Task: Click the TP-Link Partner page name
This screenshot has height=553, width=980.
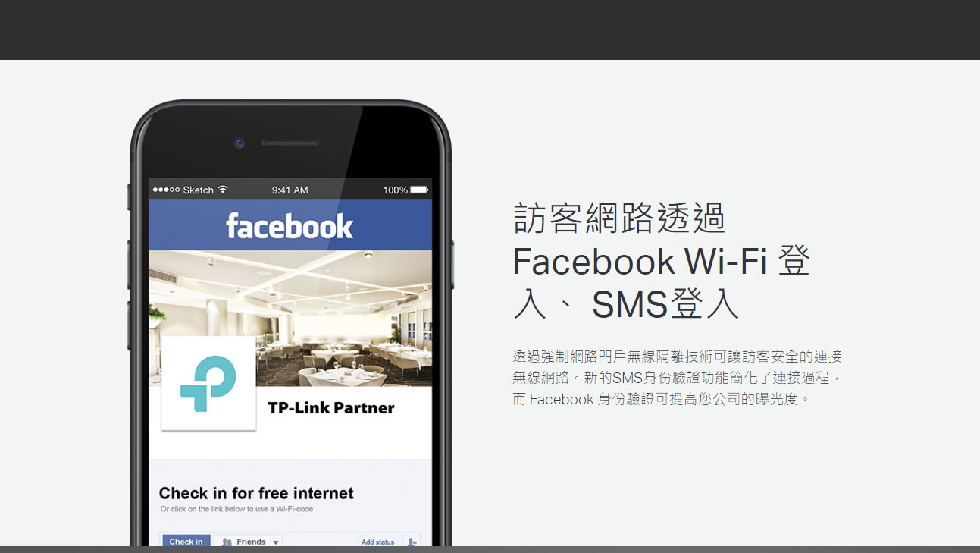Action: click(331, 408)
